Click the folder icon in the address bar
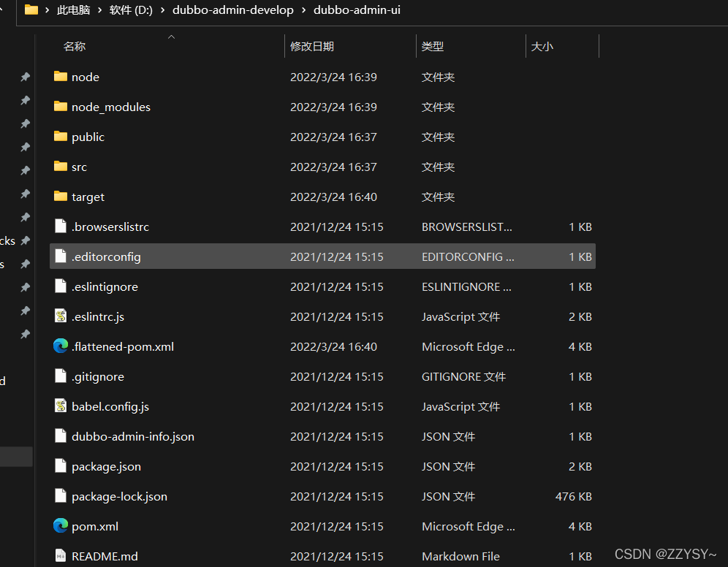 click(x=31, y=9)
